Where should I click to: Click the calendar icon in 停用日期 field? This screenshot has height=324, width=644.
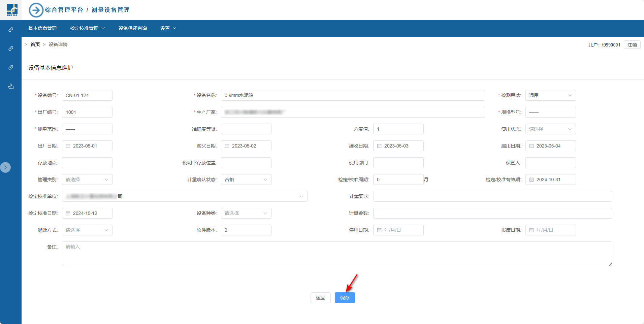[x=379, y=230]
